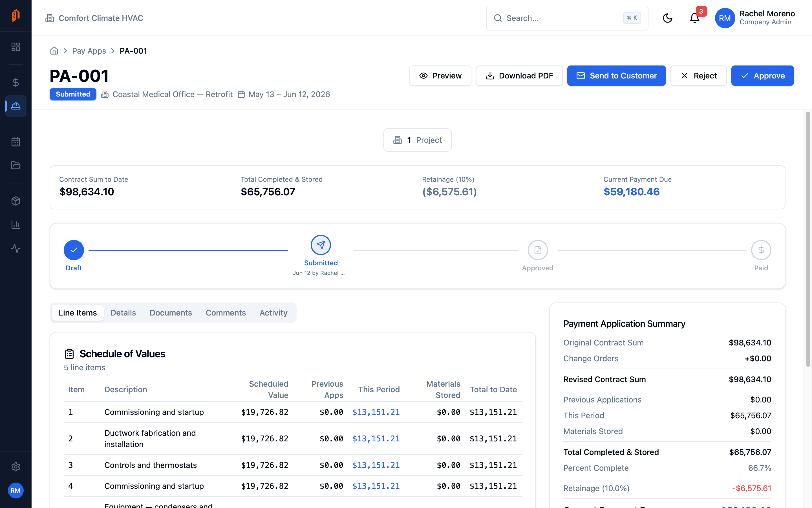
Task: Click Coastal Medical Office — Retrofit project name
Action: pyautogui.click(x=173, y=95)
